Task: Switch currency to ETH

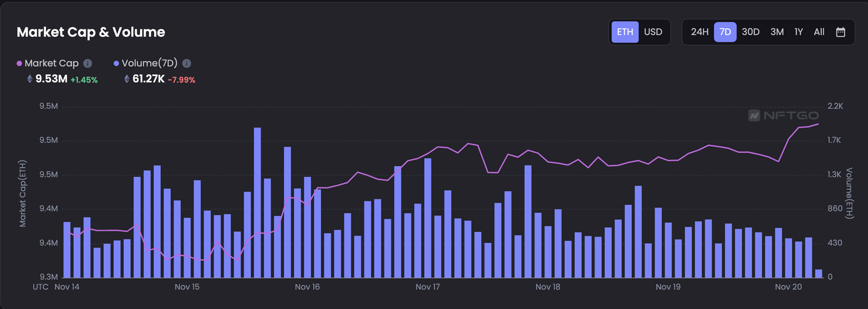Action: click(625, 32)
